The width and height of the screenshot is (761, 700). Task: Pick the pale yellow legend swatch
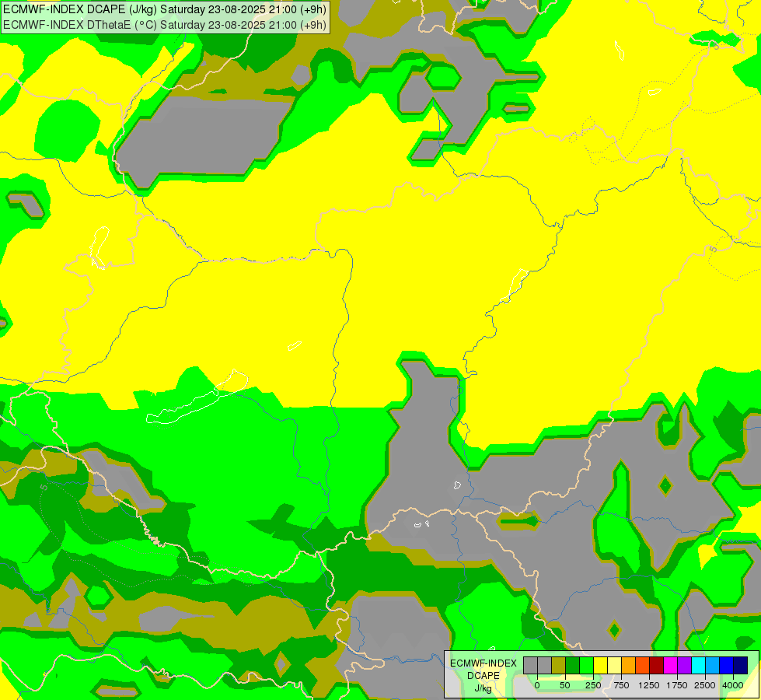[x=614, y=665]
